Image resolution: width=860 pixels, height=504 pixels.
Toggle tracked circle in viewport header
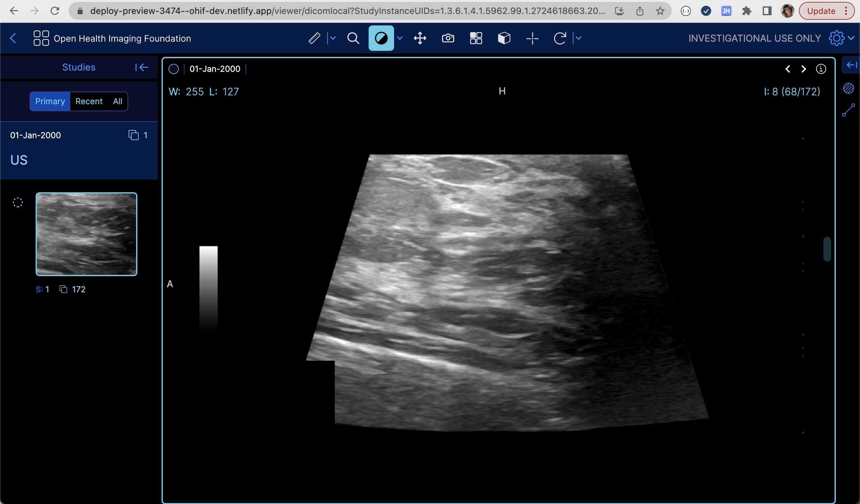(174, 69)
